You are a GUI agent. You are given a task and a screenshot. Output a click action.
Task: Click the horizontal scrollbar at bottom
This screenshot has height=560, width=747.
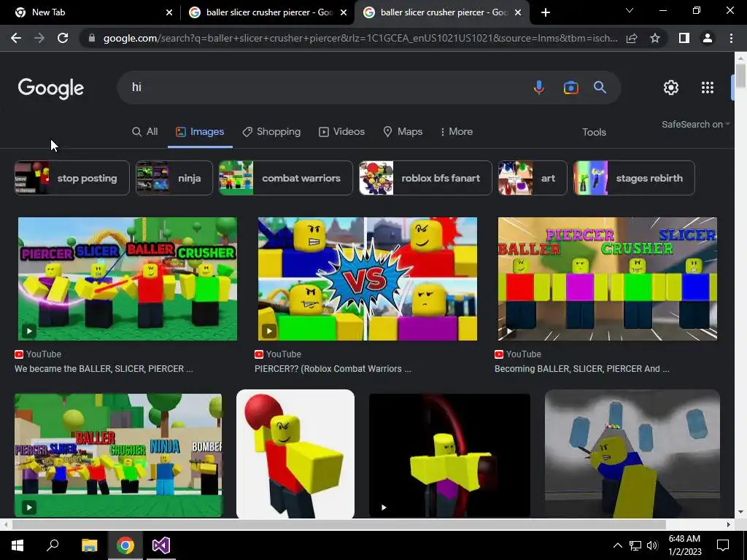coord(338,524)
